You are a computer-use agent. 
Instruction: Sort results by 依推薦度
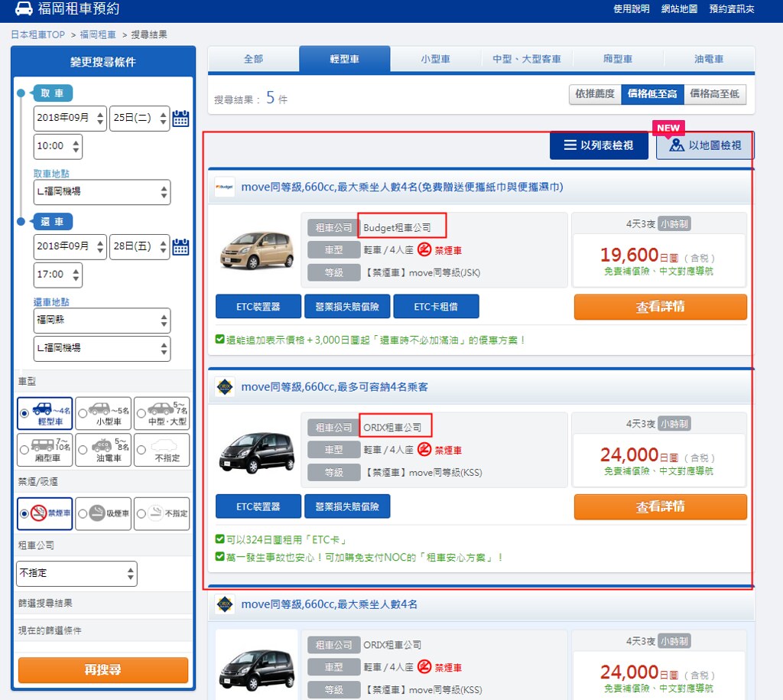tap(595, 94)
